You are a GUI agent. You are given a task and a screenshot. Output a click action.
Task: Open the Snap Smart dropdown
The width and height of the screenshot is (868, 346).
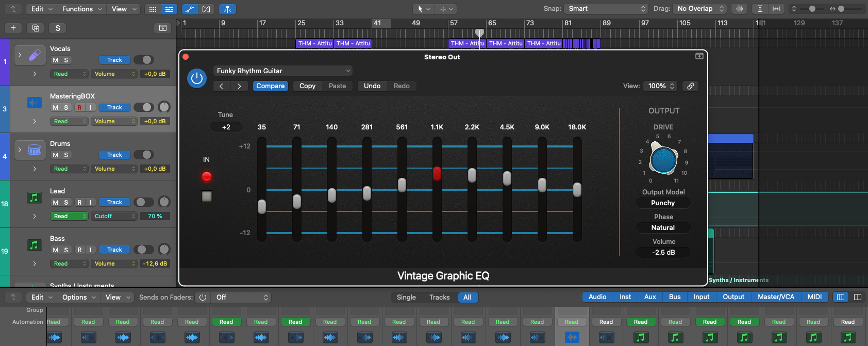[x=606, y=9]
